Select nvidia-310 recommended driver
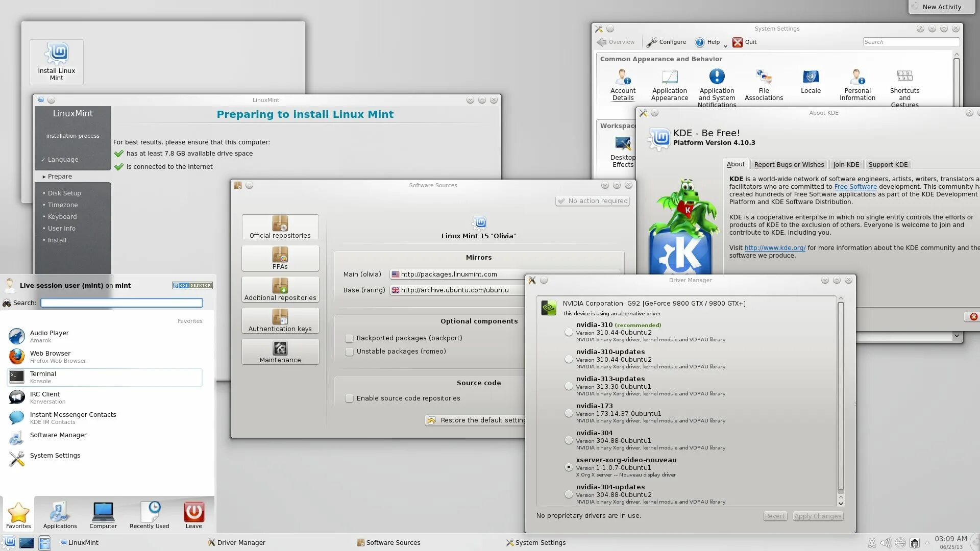Screen dimensions: 980x551 click(x=569, y=332)
